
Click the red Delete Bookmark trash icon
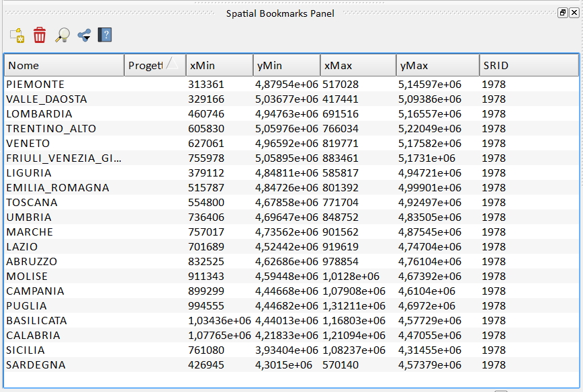40,36
